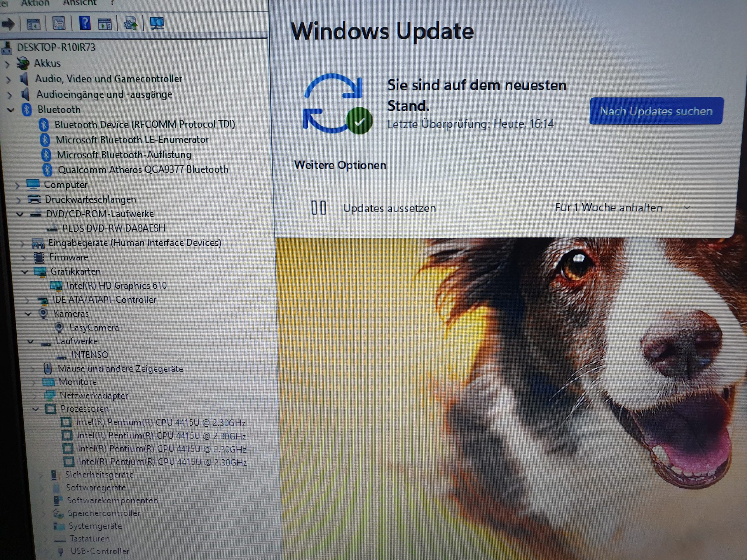Open the Properties toolbar icon
Viewport: 747px width, 560px height.
point(59,24)
